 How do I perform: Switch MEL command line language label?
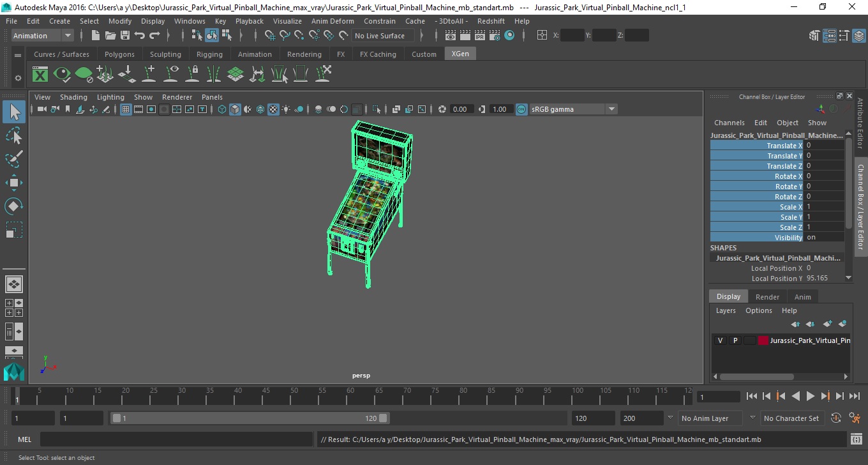(x=24, y=439)
